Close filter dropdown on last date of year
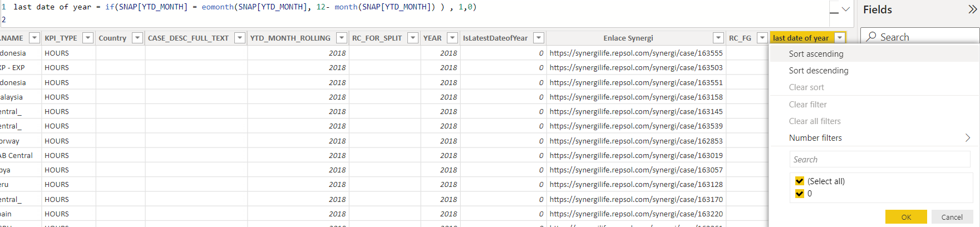Screen dimensions: 980x227 840,38
